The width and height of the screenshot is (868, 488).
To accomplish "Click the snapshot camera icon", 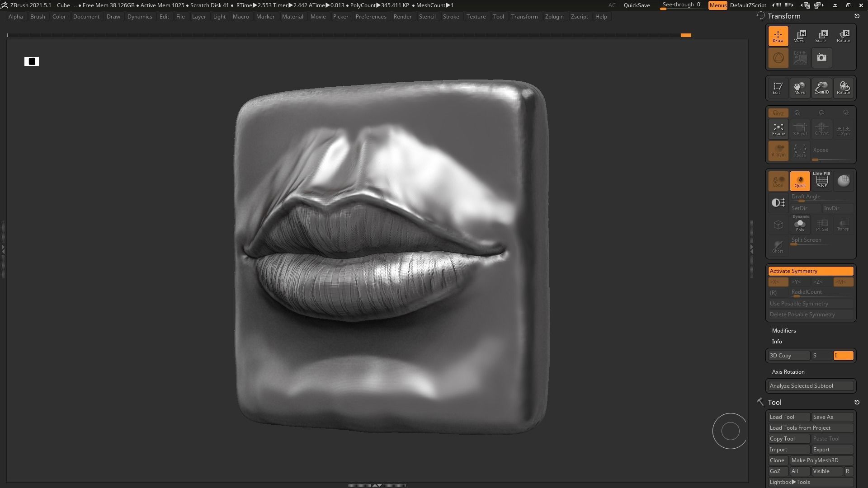I will [x=821, y=58].
